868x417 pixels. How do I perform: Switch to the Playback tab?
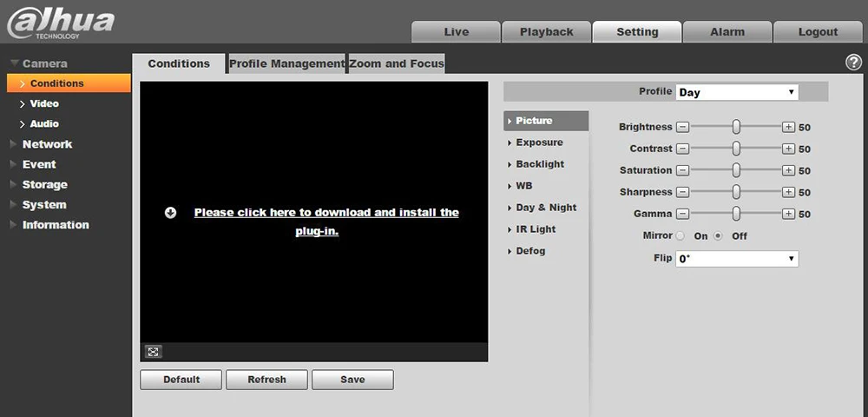(546, 32)
